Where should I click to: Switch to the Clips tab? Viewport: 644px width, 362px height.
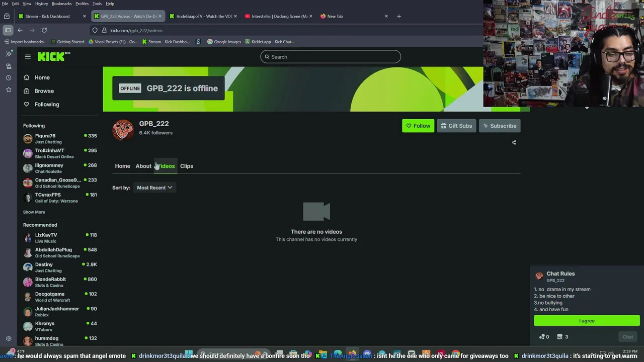(187, 166)
